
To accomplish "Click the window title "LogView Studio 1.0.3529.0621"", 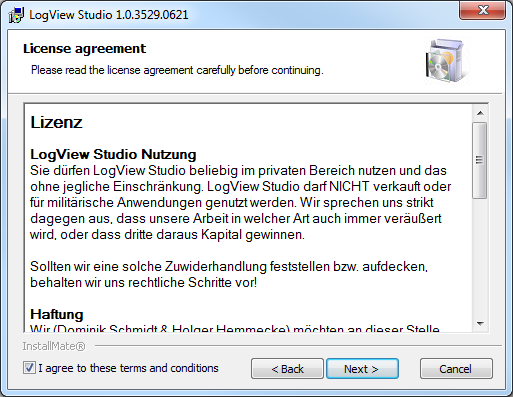I will click(109, 15).
